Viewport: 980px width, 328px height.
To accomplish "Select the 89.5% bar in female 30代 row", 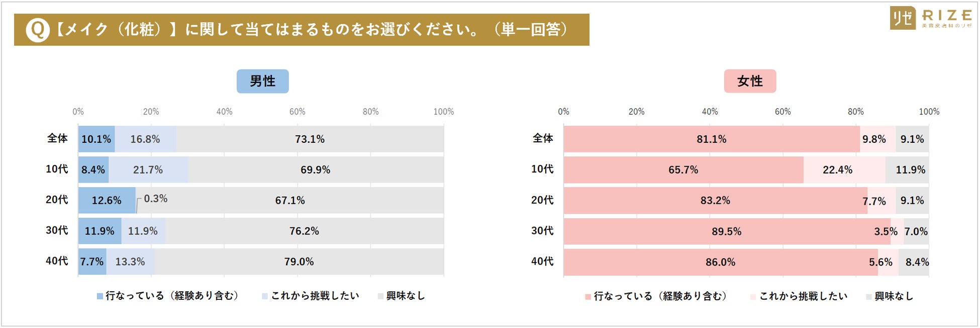I will [726, 231].
